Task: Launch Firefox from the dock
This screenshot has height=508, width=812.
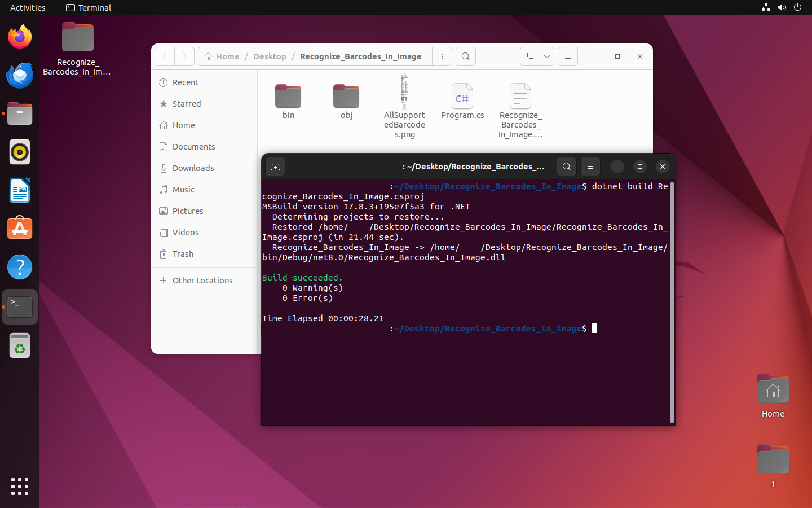Action: point(20,37)
